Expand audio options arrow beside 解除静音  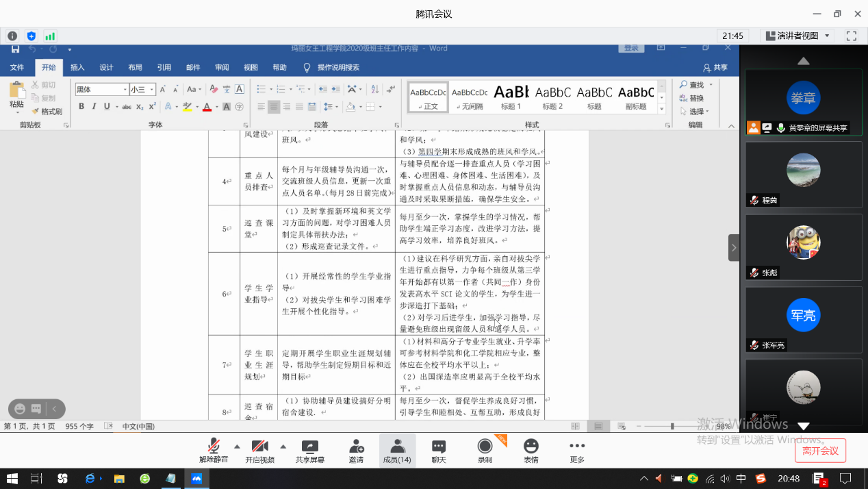(x=237, y=446)
